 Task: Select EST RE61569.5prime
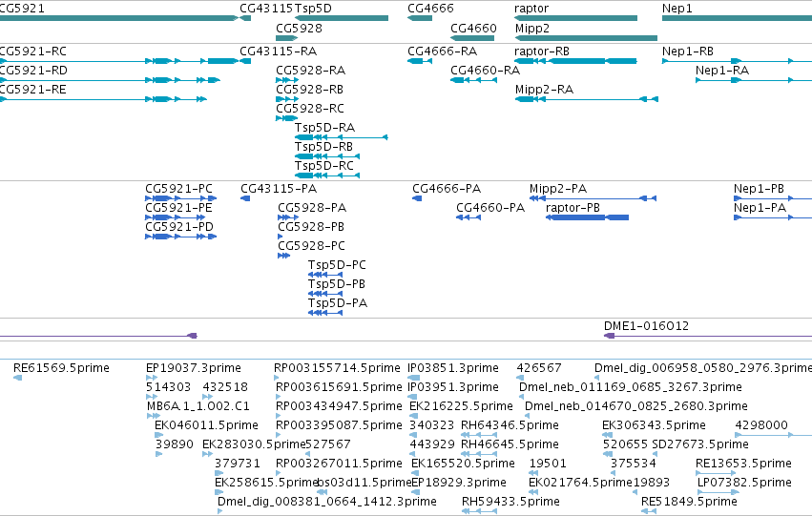coord(17,378)
